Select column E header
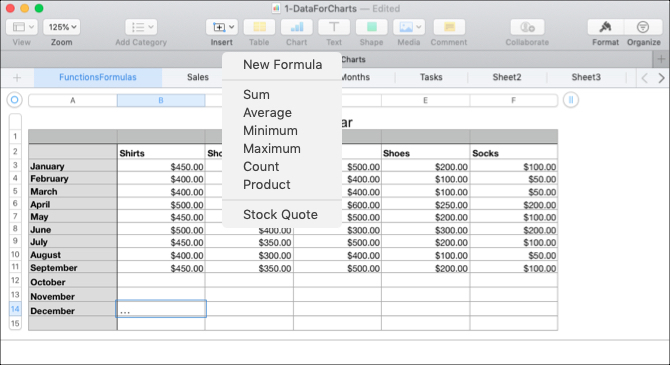This screenshot has height=365, width=670. (425, 100)
